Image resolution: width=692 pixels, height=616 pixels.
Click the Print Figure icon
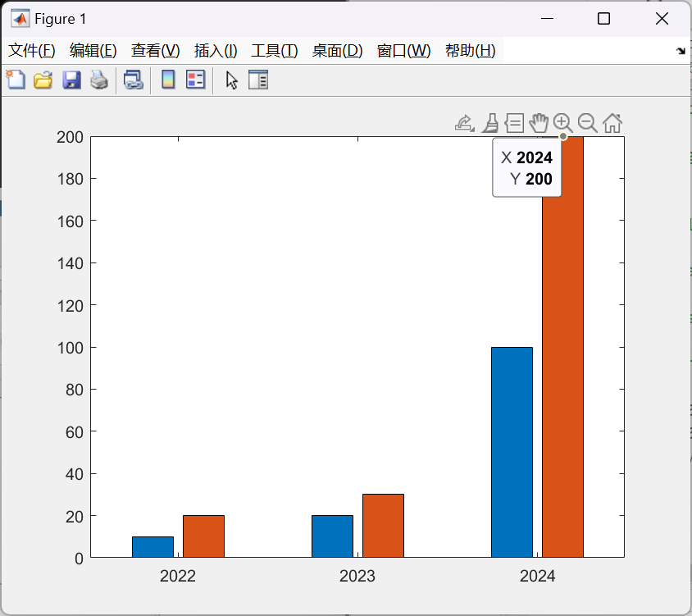(x=99, y=80)
